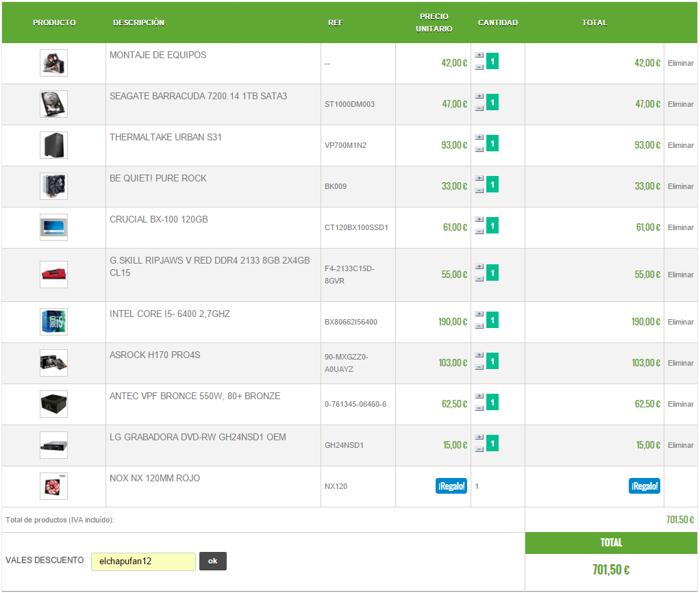The image size is (700, 593).
Task: Click the PRECIO UNITARIO column header
Action: 434,23
